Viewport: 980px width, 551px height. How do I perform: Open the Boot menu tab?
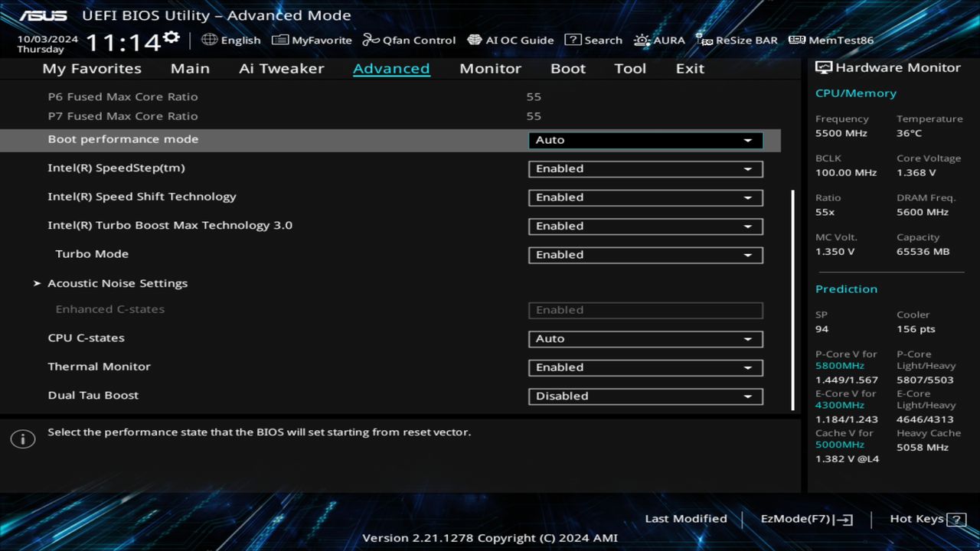click(x=567, y=68)
